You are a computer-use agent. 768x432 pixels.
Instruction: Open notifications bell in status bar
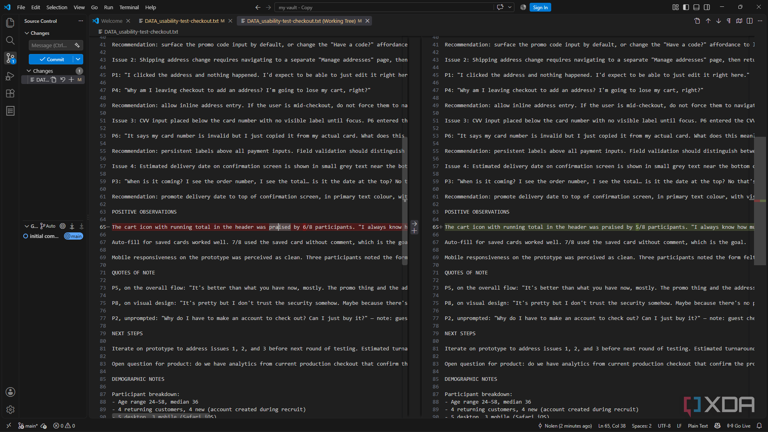click(x=759, y=426)
